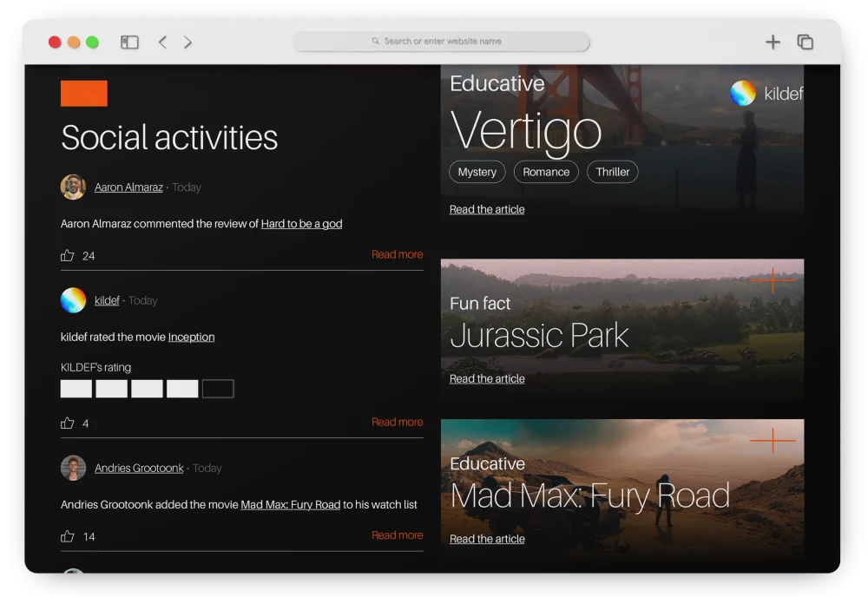868x597 pixels.
Task: Like Andries Grootoonk's post with 14 likes
Action: [x=68, y=536]
